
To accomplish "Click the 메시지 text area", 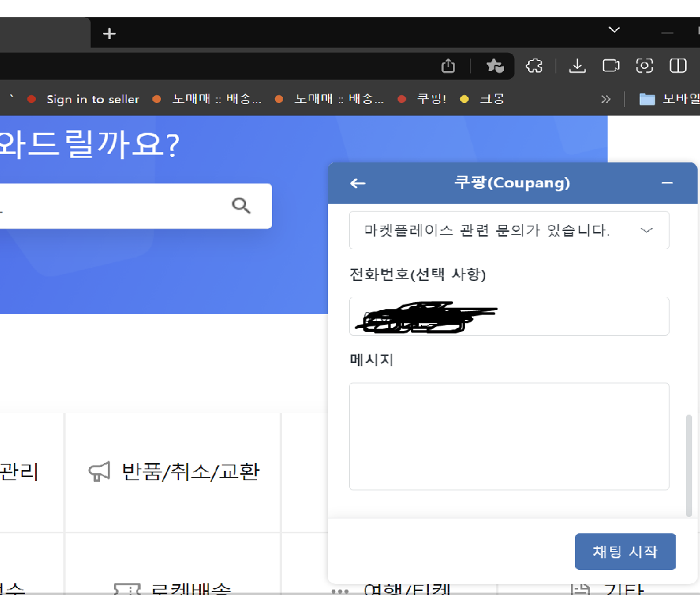I will pyautogui.click(x=509, y=436).
